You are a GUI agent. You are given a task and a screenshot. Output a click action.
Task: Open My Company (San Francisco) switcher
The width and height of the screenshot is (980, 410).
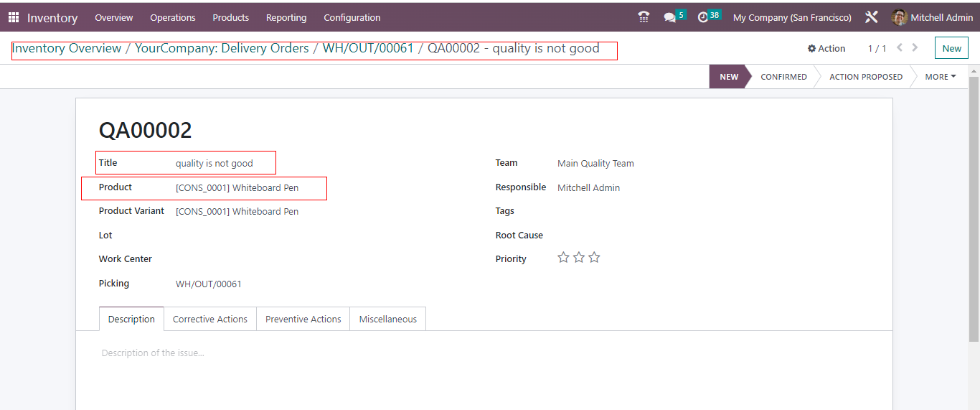pyautogui.click(x=792, y=17)
